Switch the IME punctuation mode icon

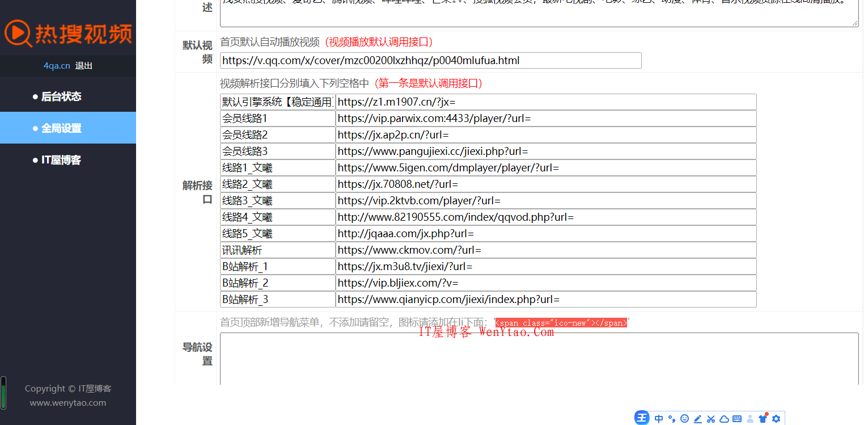(x=672, y=419)
